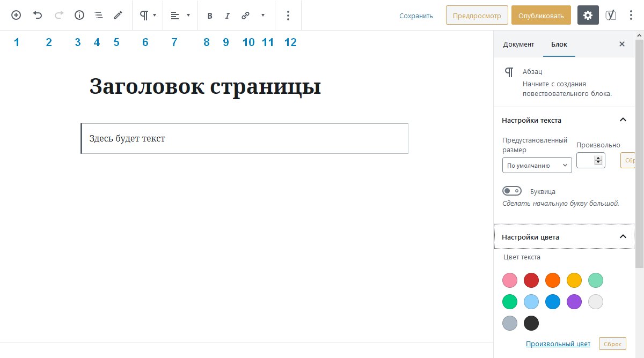The width and height of the screenshot is (644, 358).
Task: Click the Опубликовать button
Action: pos(541,15)
